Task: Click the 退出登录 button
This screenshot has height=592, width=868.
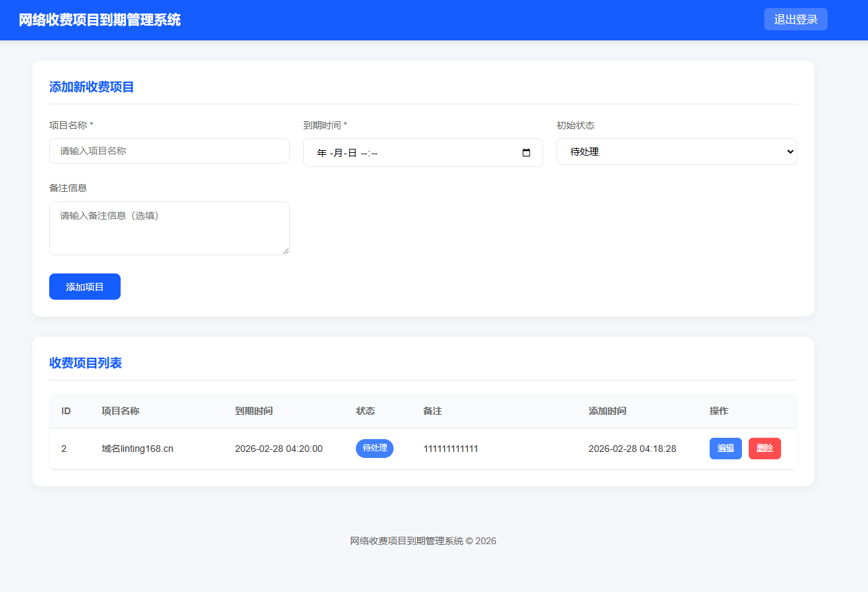Action: [795, 20]
